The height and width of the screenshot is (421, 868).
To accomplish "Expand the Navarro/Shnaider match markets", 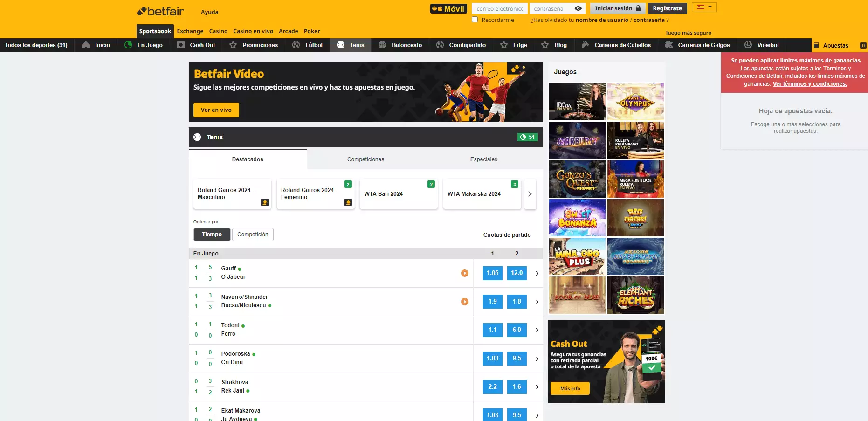I will [x=537, y=302].
